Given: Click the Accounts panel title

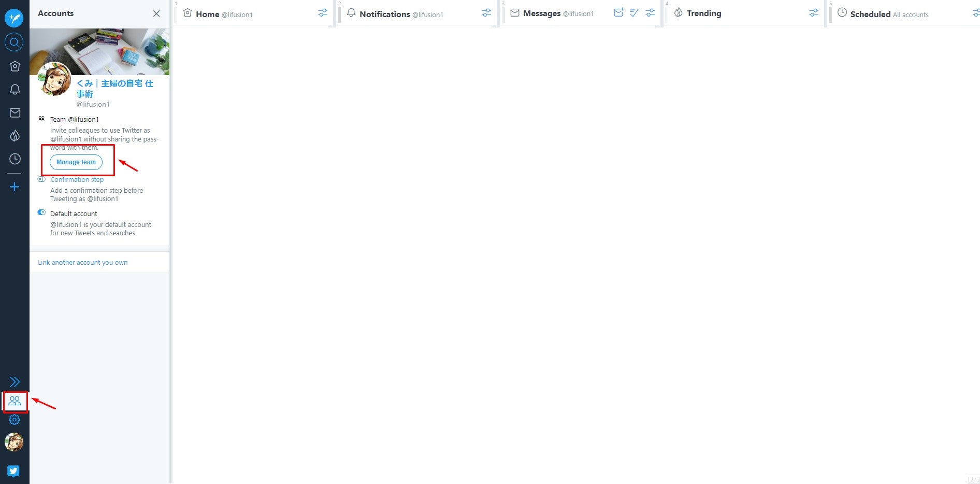Looking at the screenshot, I should pyautogui.click(x=55, y=13).
